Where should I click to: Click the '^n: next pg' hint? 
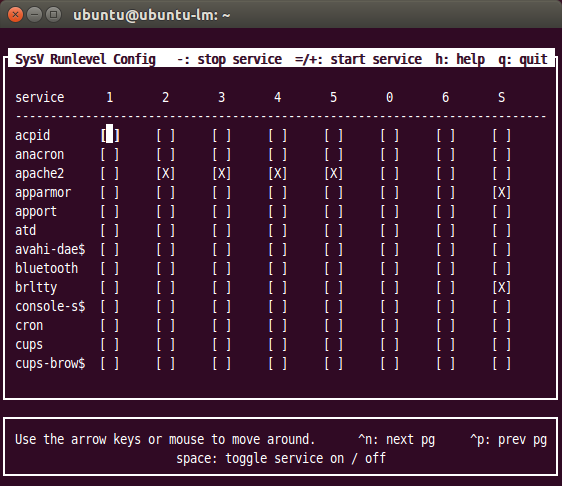pyautogui.click(x=397, y=439)
